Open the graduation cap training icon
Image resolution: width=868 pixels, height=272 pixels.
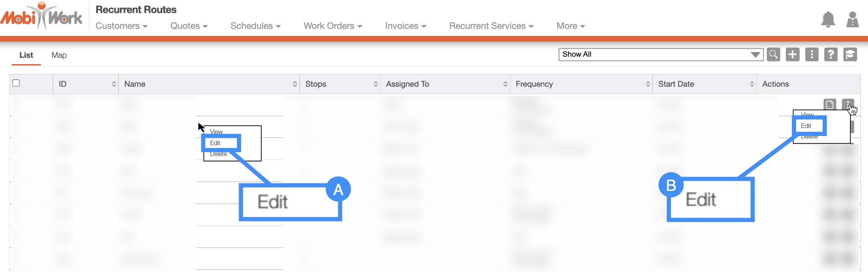pyautogui.click(x=850, y=55)
